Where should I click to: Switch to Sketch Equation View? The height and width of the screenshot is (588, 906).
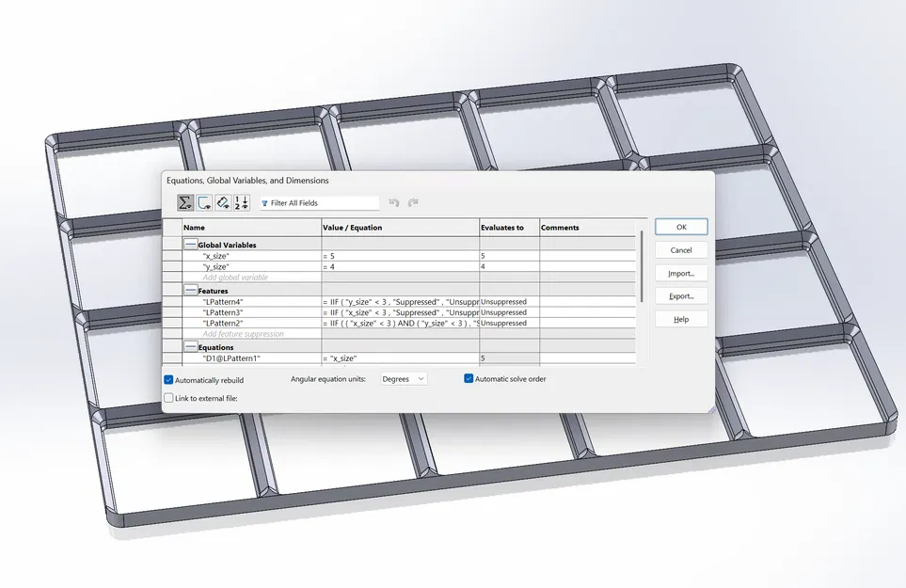[x=203, y=201]
